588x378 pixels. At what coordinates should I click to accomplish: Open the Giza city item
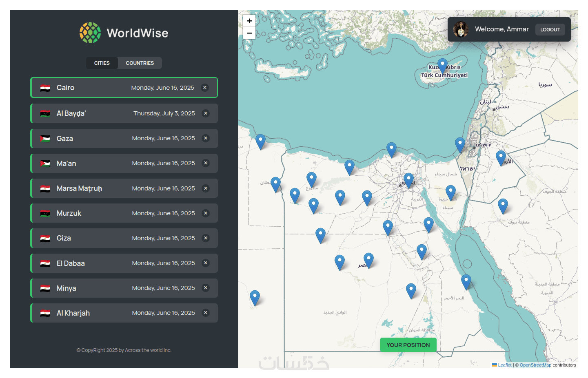pos(124,238)
